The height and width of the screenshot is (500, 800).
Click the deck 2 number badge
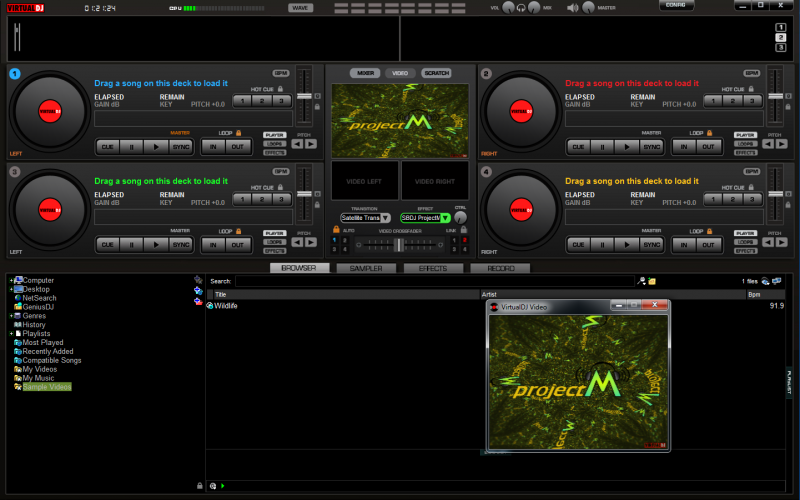point(486,73)
